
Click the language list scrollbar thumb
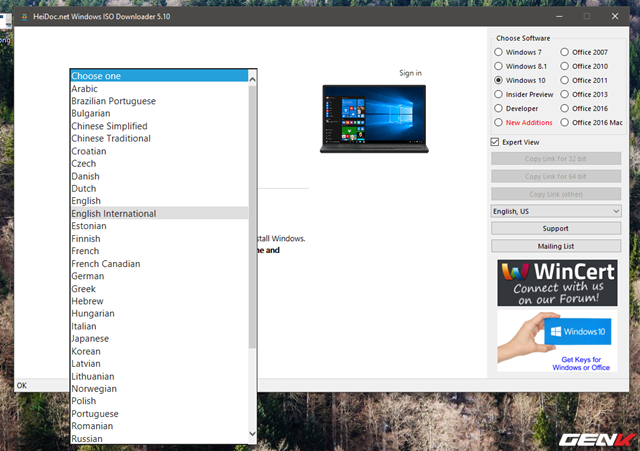[x=252, y=217]
